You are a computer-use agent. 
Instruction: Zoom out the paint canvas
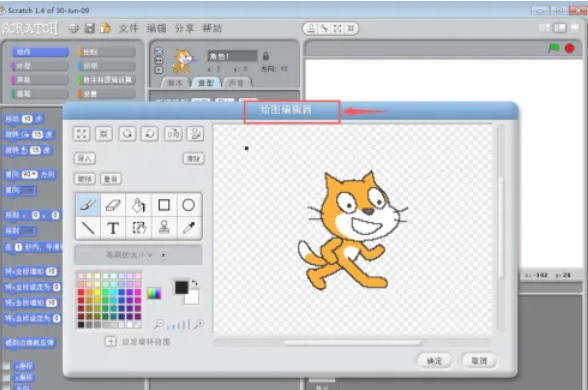coord(159,324)
